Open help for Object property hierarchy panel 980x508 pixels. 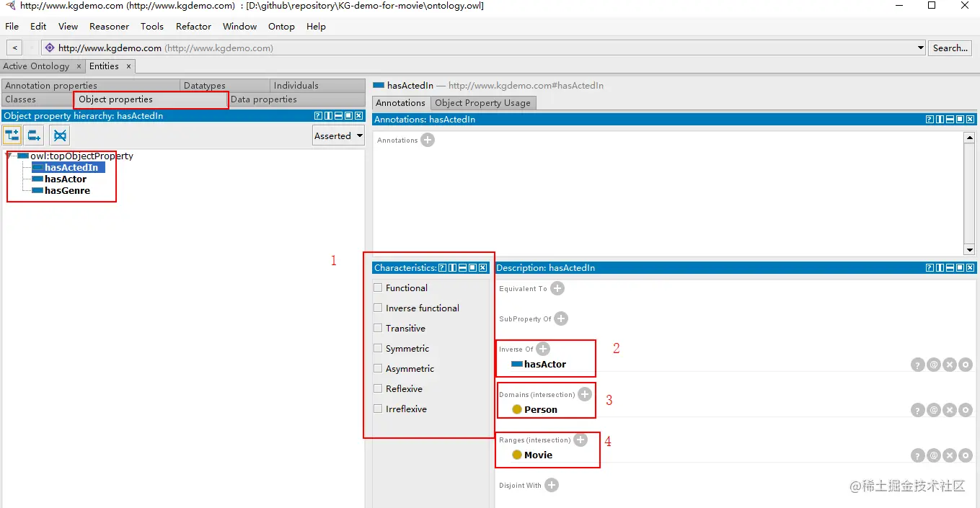pos(318,115)
